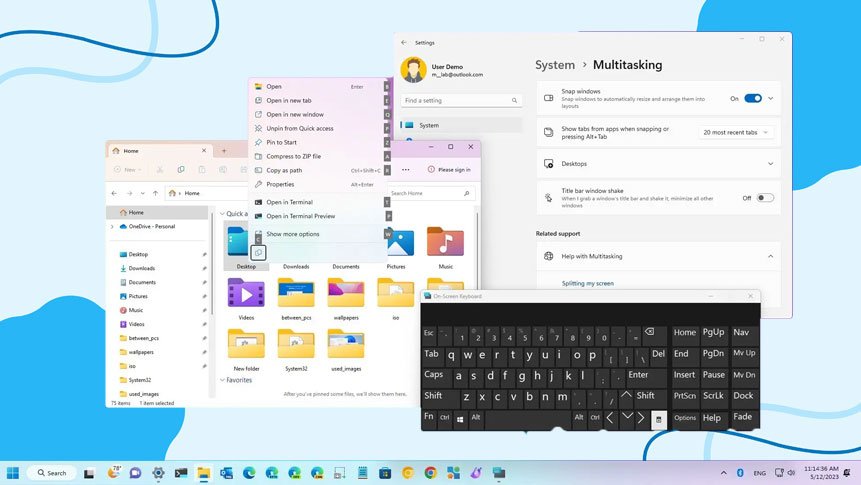Click the Find a setting search box
Viewport: 861px width, 485px height.
(x=461, y=101)
